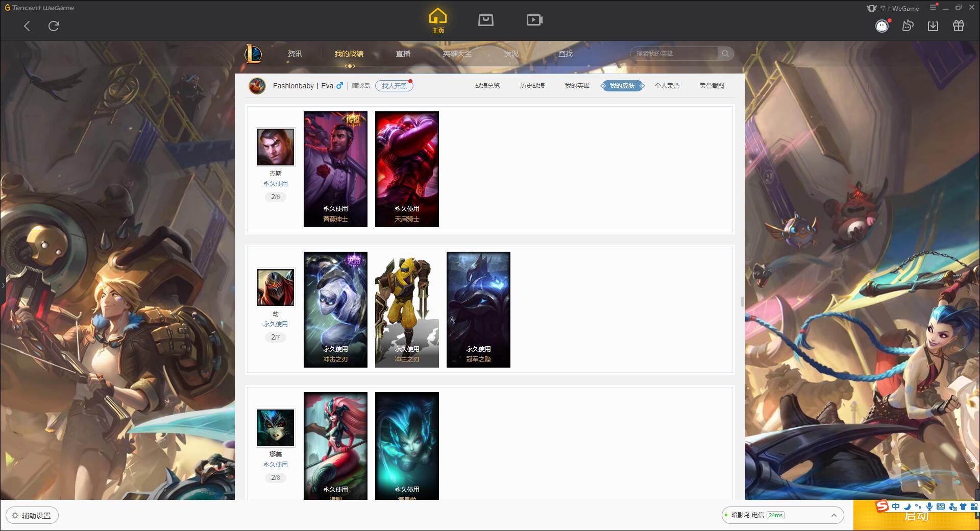Click the 2/7 skin count for 劫
The width and height of the screenshot is (980, 531).
[276, 337]
